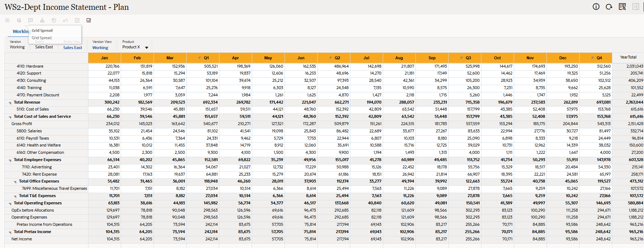The image size is (644, 248).
Task: Select the Aug column header
Action: coord(399,58)
